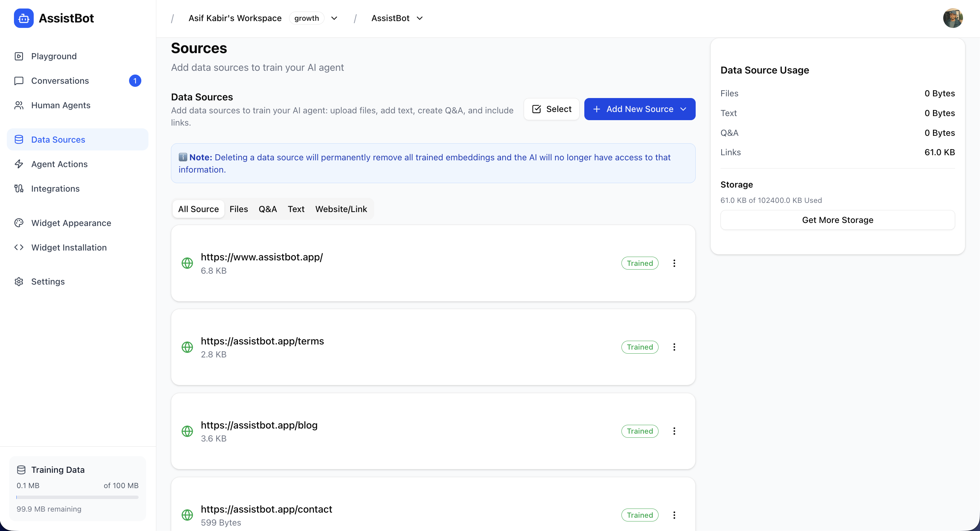
Task: Open the Playground section
Action: pos(53,56)
